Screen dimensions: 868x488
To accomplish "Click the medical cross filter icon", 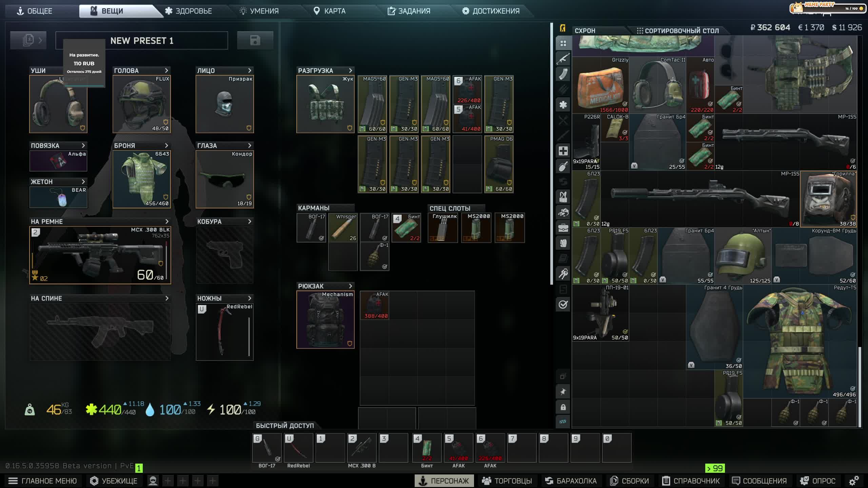I will coord(563,151).
